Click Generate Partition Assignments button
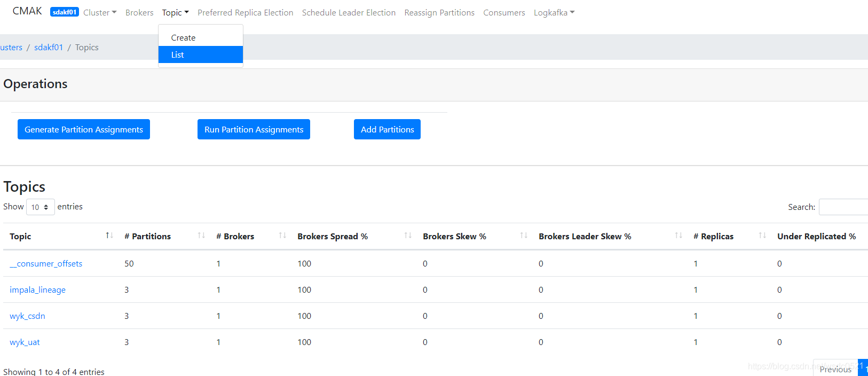 pos(84,129)
